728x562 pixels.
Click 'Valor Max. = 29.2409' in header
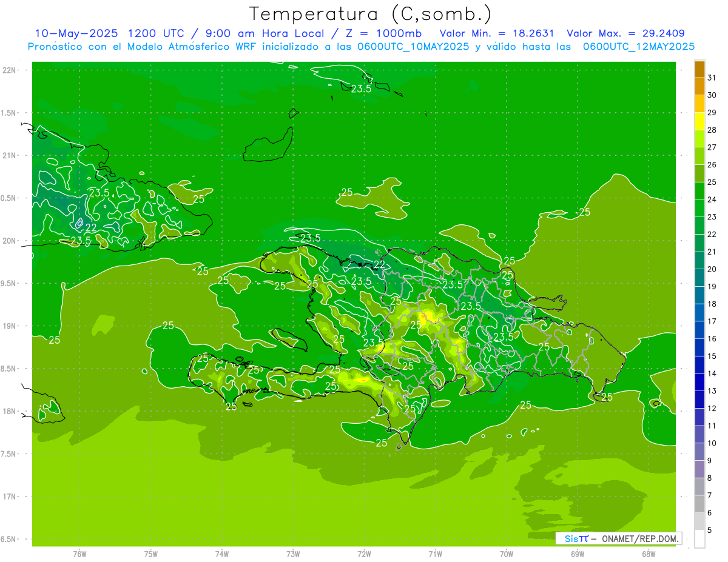[x=626, y=33]
